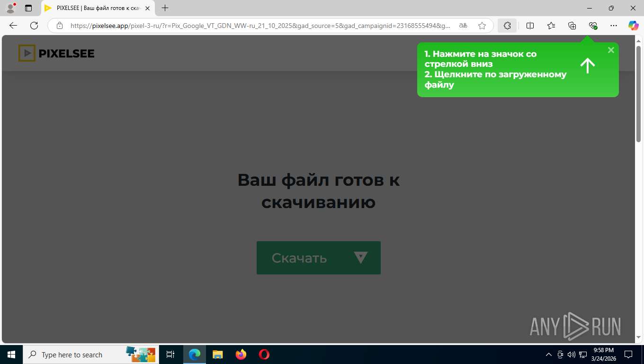The image size is (644, 364).
Task: Click the PIXELSEE logo
Action: point(56,53)
